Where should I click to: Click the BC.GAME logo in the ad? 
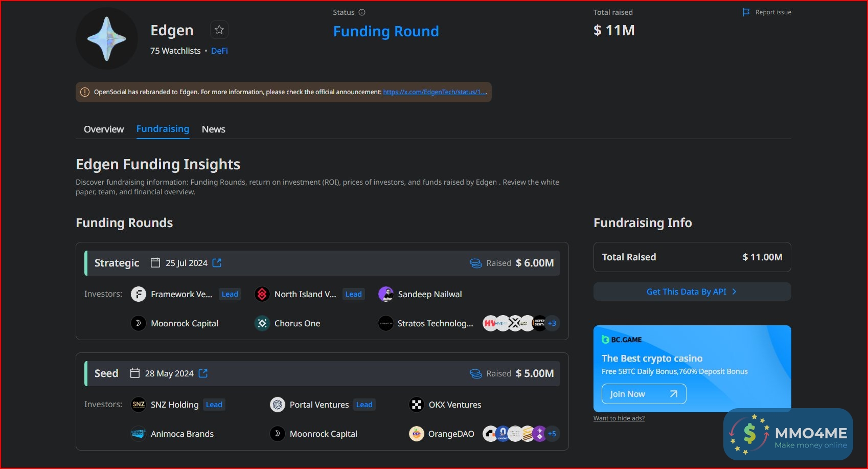622,340
